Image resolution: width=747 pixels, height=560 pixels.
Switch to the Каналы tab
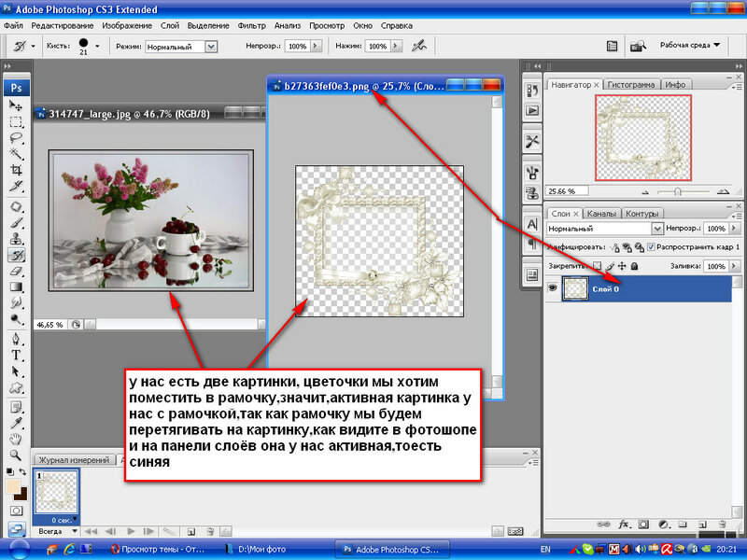tap(601, 214)
